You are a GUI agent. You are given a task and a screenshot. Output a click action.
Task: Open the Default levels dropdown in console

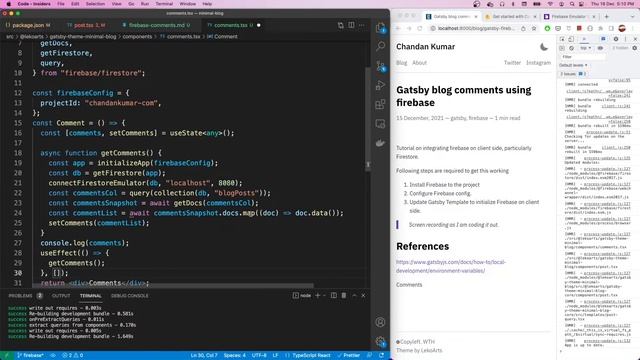tap(573, 65)
